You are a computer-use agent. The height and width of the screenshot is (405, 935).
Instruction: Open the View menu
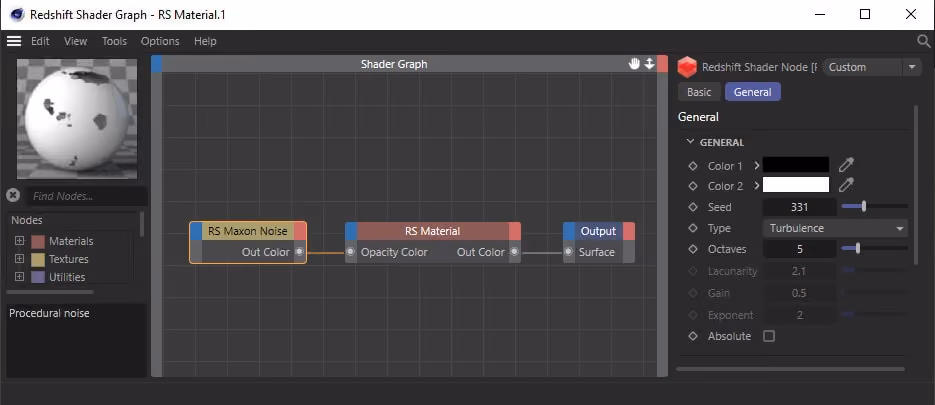pyautogui.click(x=76, y=41)
